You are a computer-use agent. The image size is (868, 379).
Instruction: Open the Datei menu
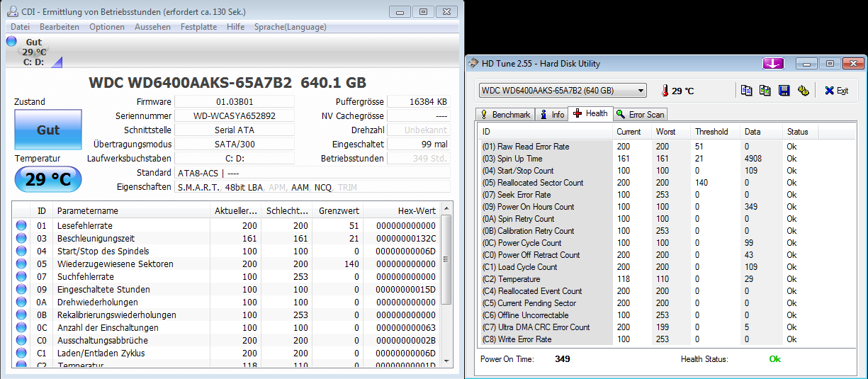(x=20, y=27)
